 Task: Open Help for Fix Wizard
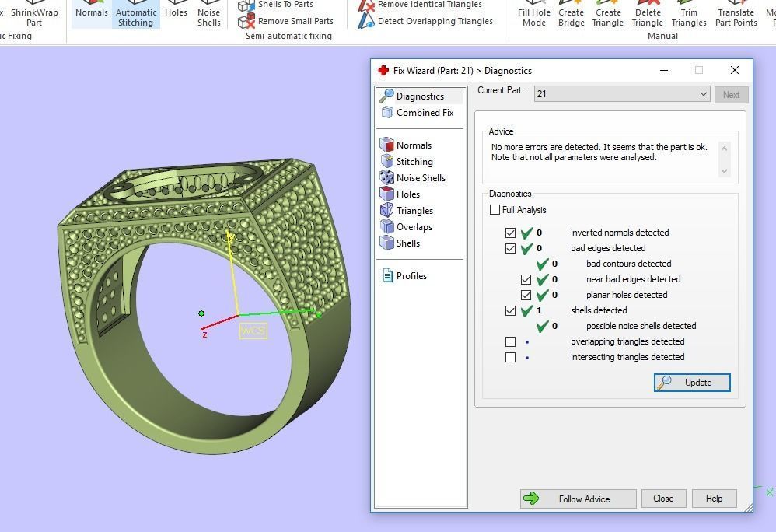[x=714, y=499]
